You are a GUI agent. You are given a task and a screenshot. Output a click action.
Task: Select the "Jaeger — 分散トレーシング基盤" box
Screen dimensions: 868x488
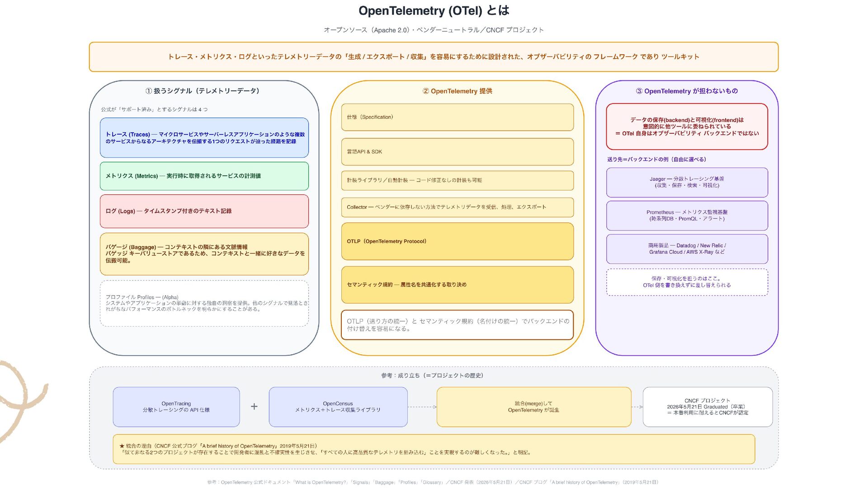[x=687, y=183]
